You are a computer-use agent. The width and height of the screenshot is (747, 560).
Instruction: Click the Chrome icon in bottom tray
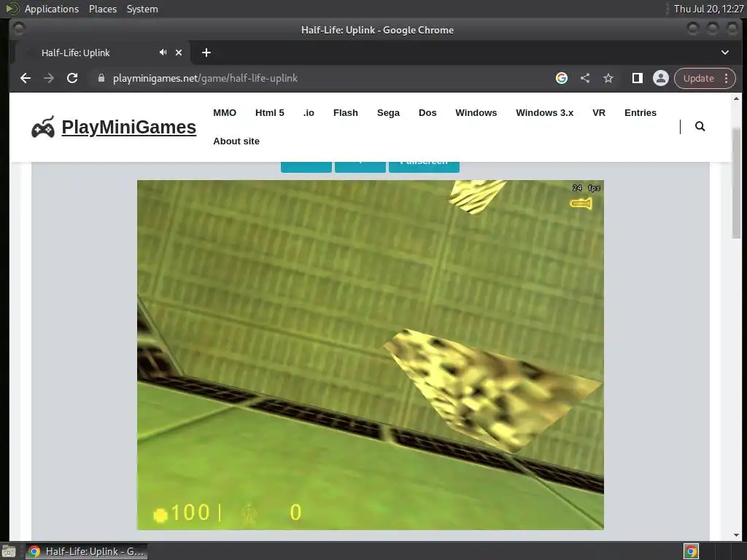tap(692, 551)
